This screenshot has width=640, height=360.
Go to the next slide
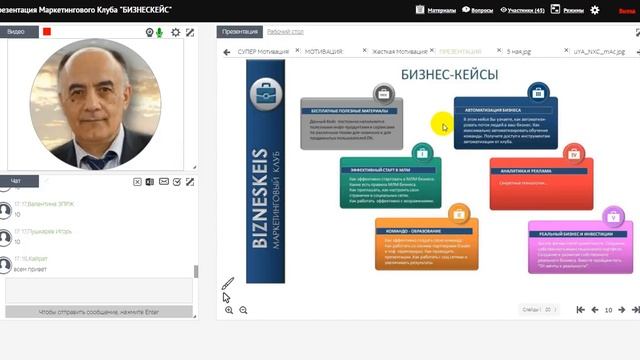coord(622,310)
